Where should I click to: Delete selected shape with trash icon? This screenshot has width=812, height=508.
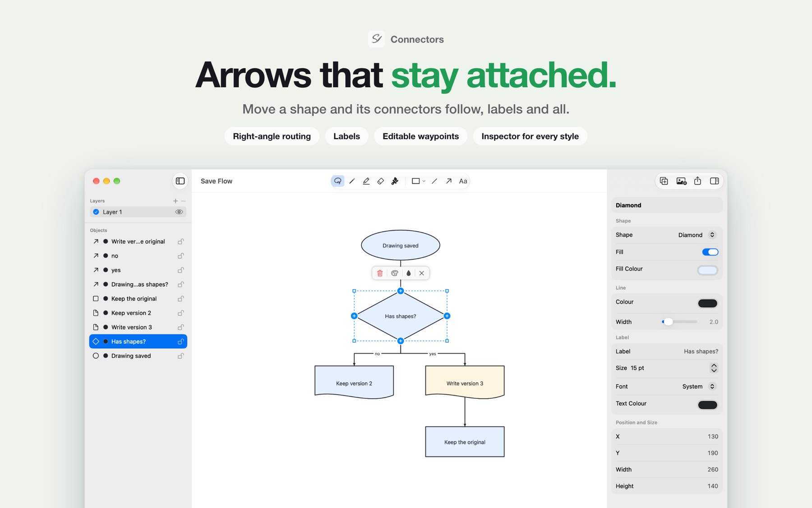click(380, 273)
